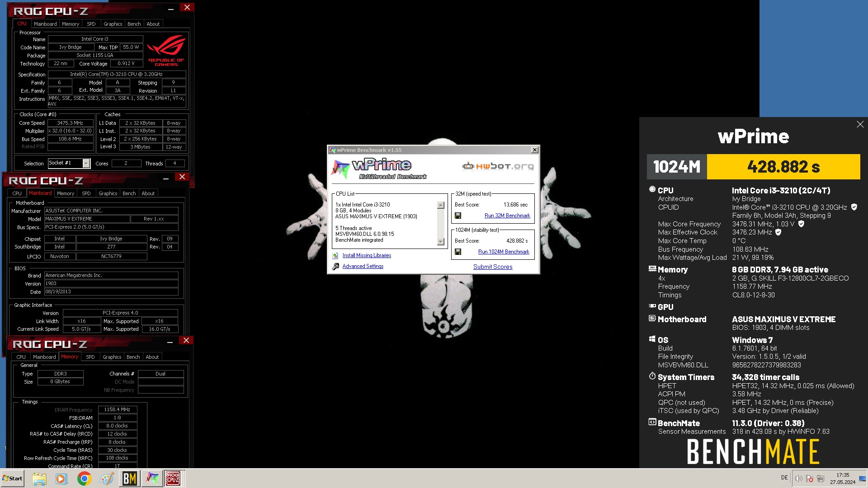Click the BIOS Version field 1903
868x488 pixels.
(111, 284)
